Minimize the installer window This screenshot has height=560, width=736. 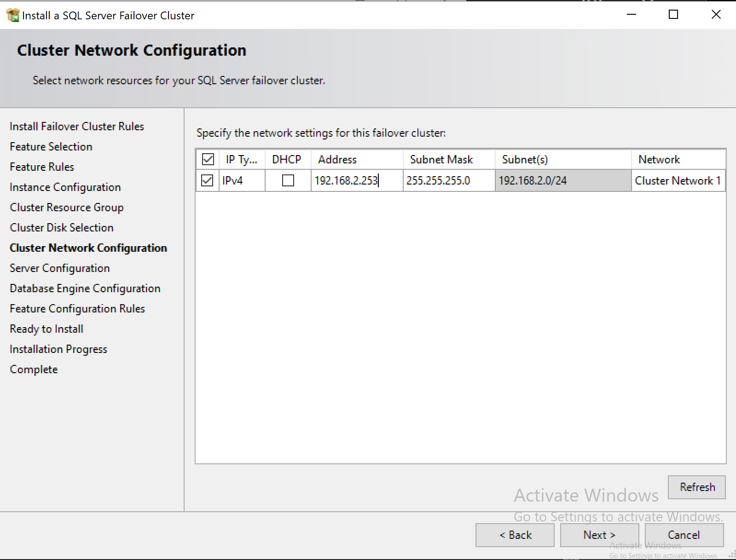coord(632,15)
